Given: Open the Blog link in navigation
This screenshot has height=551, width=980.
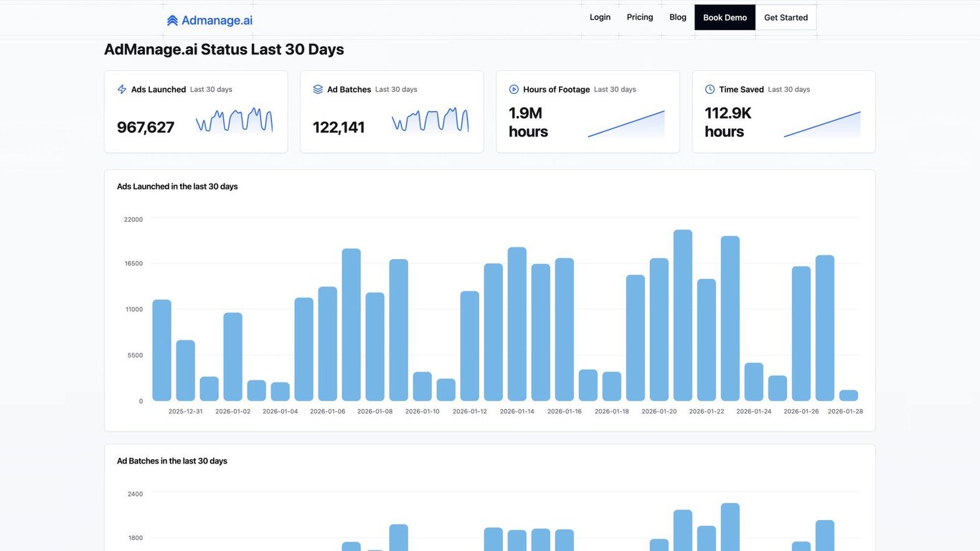Looking at the screenshot, I should (x=678, y=17).
